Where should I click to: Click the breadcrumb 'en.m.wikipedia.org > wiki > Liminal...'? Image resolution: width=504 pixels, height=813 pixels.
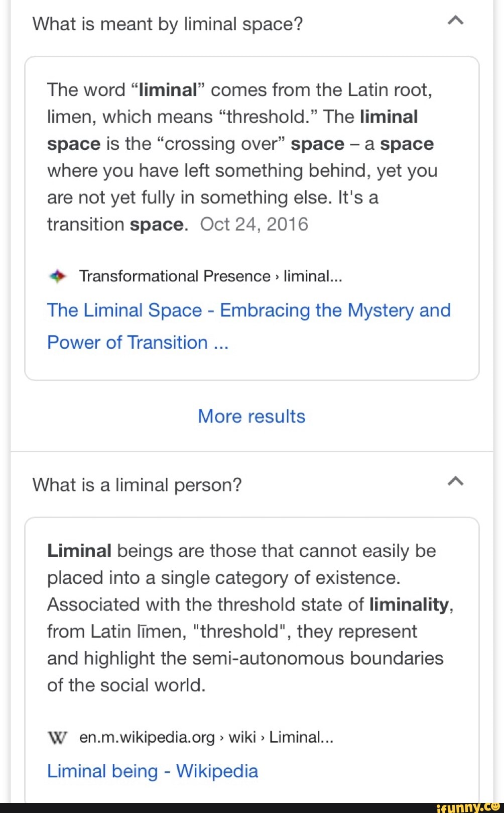[x=206, y=737]
